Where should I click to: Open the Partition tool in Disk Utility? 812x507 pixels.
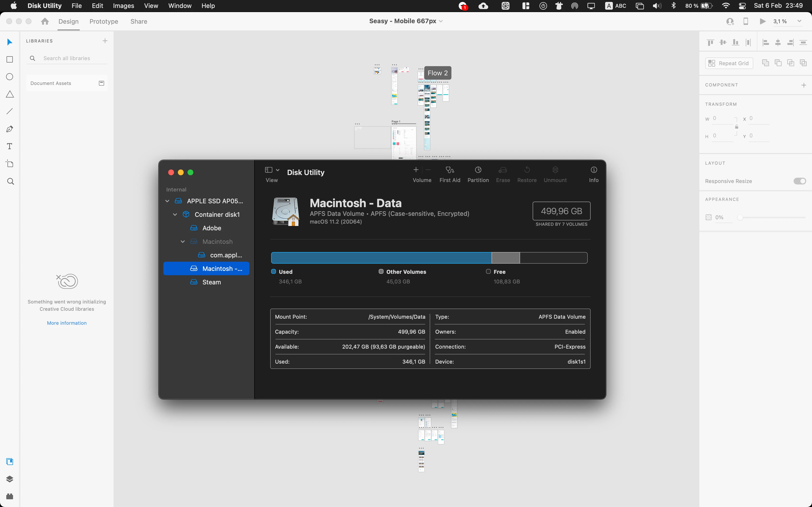coord(478,170)
